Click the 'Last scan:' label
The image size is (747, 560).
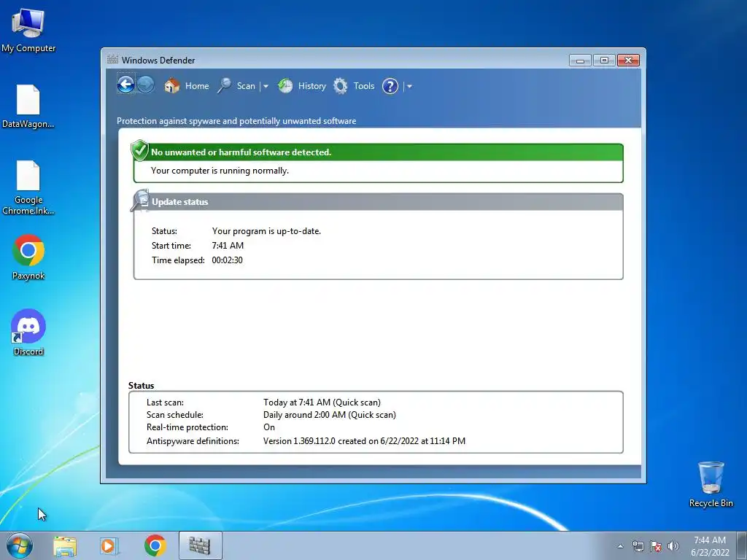pos(165,402)
